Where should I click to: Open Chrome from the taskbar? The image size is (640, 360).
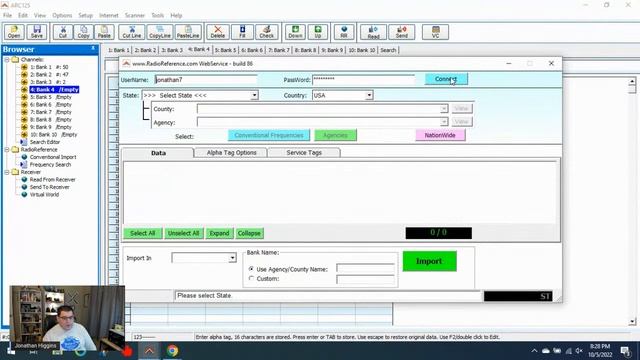(x=172, y=351)
